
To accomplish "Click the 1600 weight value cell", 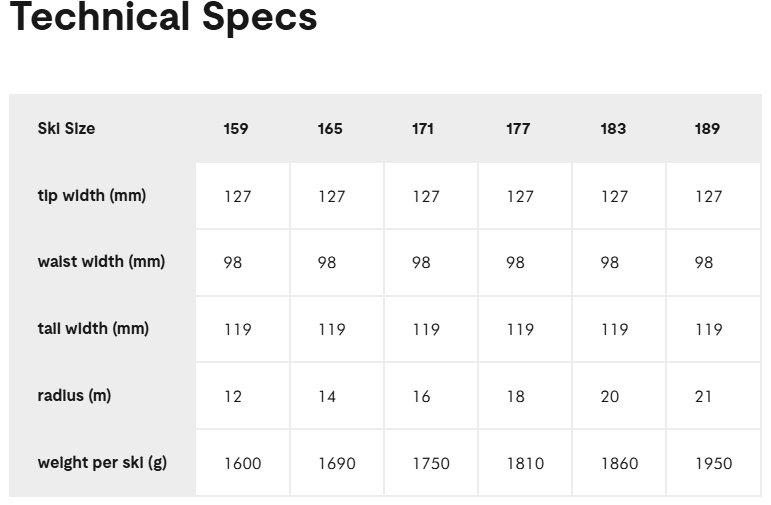I will tap(242, 463).
